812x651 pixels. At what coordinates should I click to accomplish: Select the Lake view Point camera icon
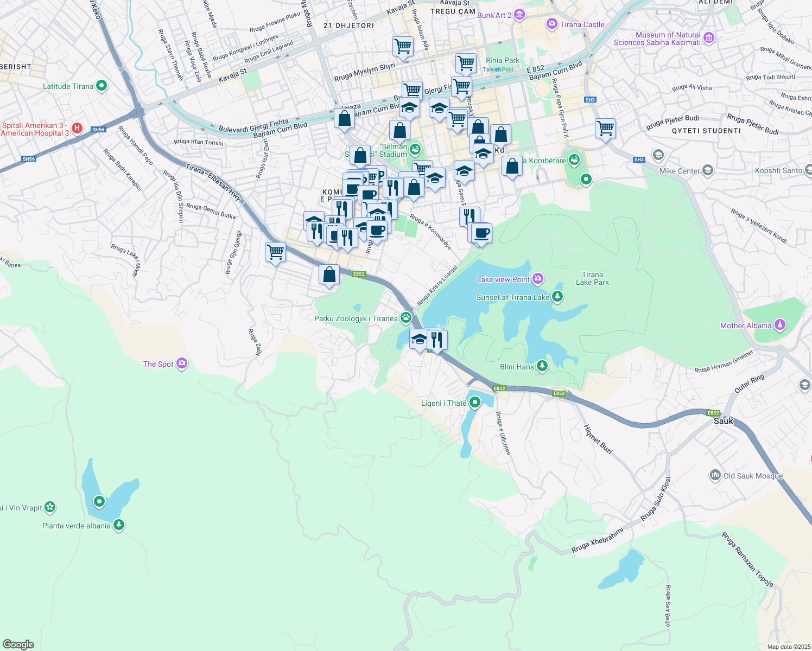tap(538, 279)
